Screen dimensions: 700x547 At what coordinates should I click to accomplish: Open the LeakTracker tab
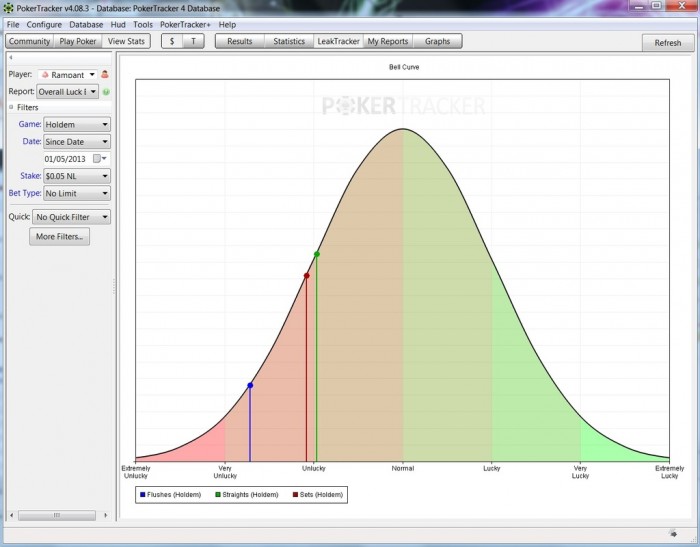338,41
